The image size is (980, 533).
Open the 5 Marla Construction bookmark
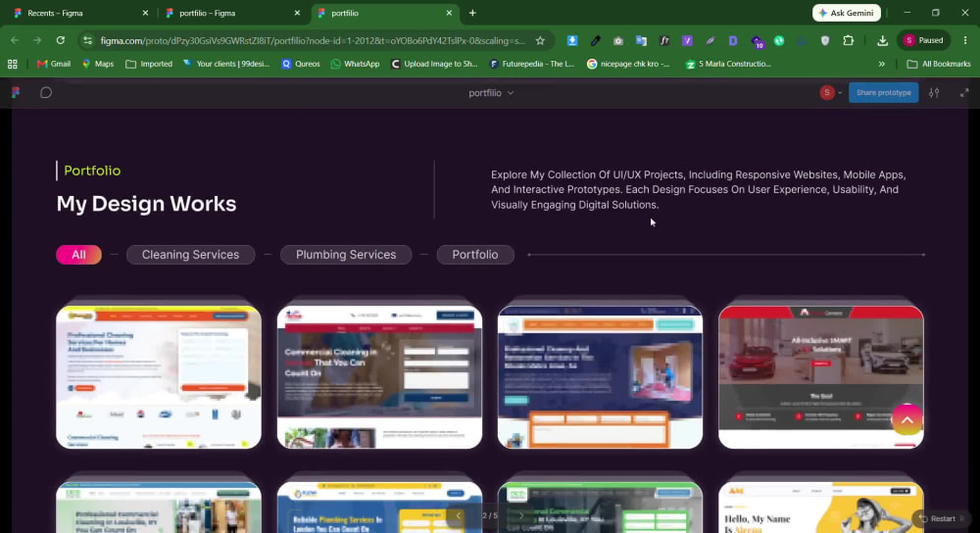[728, 64]
